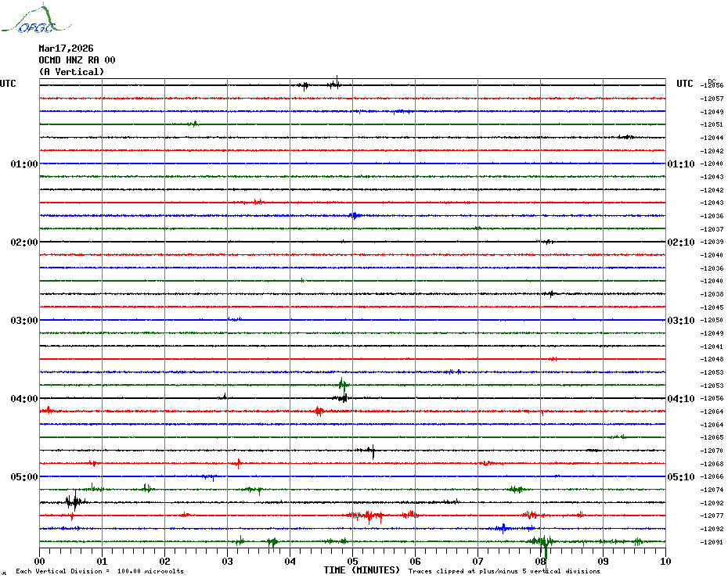Screen dimensions: 728x582
Task: Click the 01:00 time label on left axis
Action: point(24,164)
